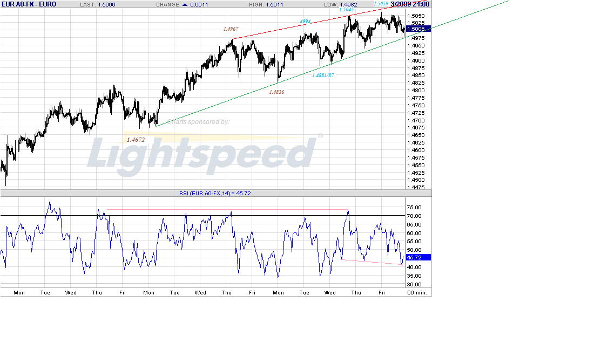The height and width of the screenshot is (364, 615).
Task: Click the 65.00 RSI axis label
Action: (414, 225)
